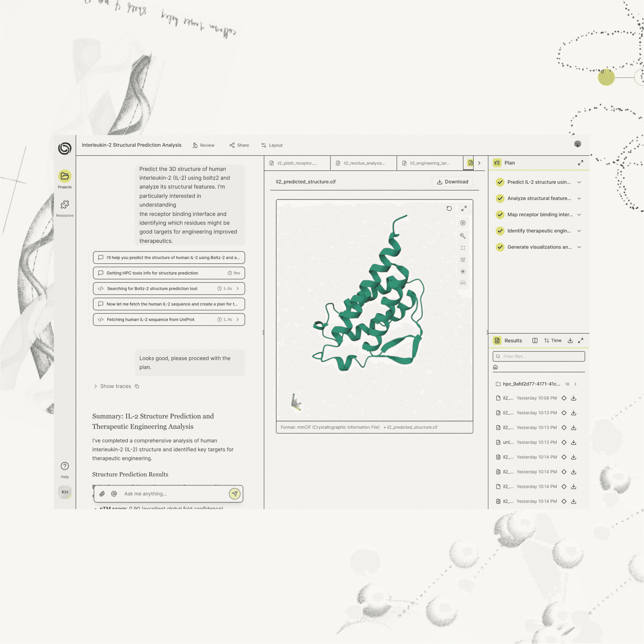This screenshot has height=644, width=644.
Task: Expand the Generate visualizations plan step
Action: (x=579, y=247)
